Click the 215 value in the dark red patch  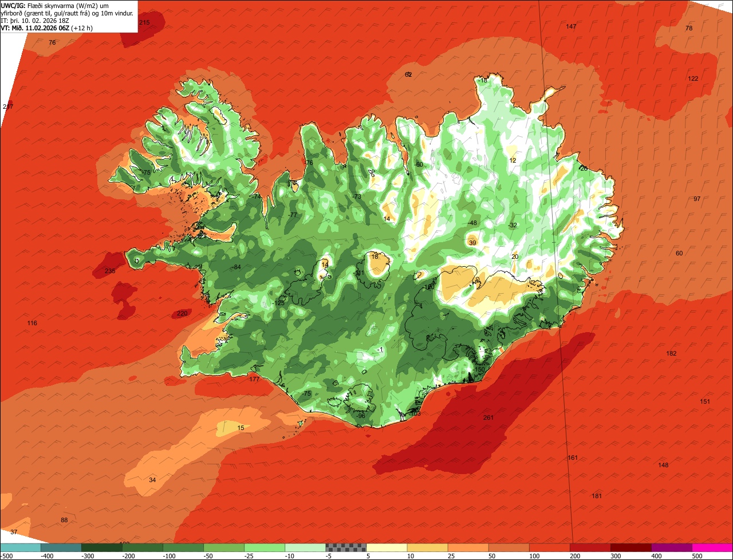[x=144, y=22]
